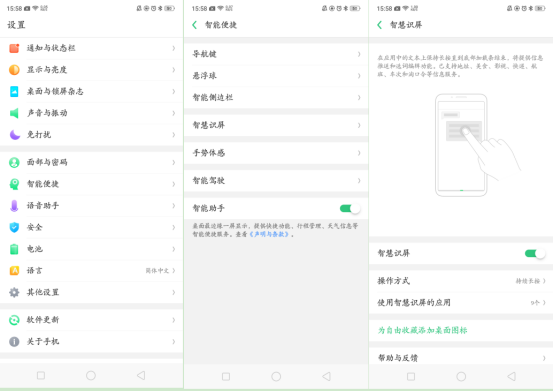Open the 帮助与反馈 row chevron
554x391 pixels.
tap(544, 358)
